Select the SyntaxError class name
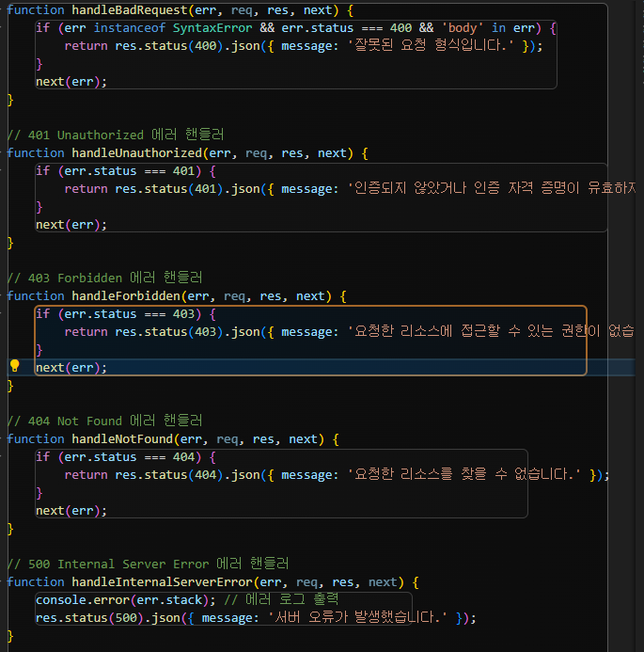644x652 pixels. [212, 28]
